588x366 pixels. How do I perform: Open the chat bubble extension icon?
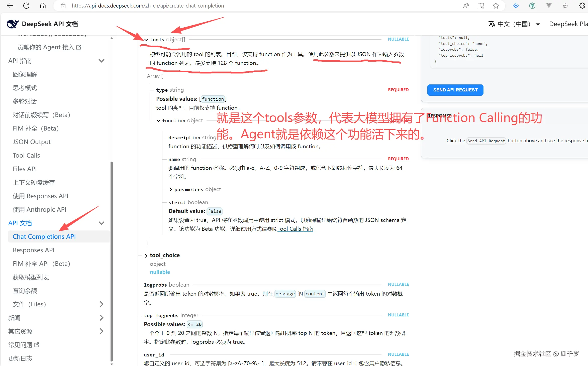click(x=565, y=6)
